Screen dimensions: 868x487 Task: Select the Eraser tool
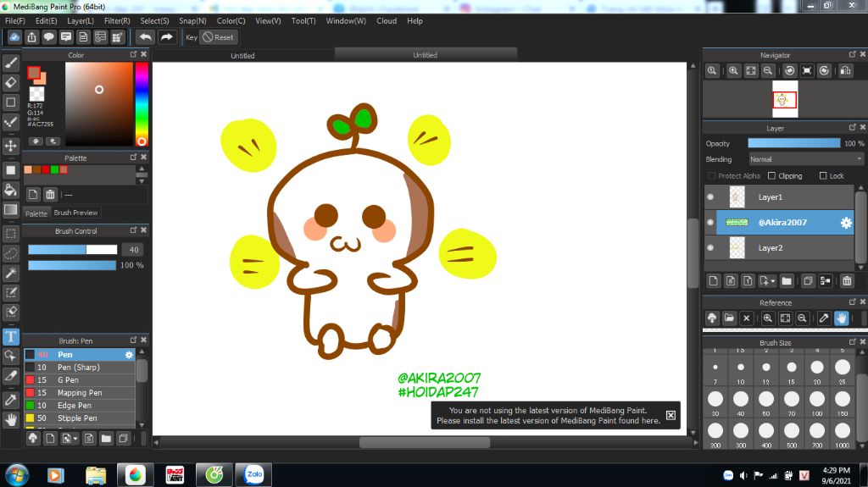click(x=10, y=82)
